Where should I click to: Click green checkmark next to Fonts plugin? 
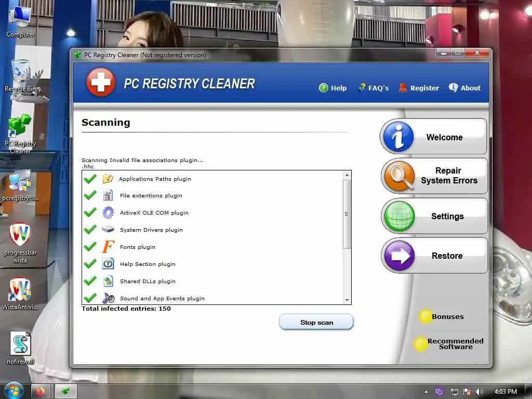[90, 247]
